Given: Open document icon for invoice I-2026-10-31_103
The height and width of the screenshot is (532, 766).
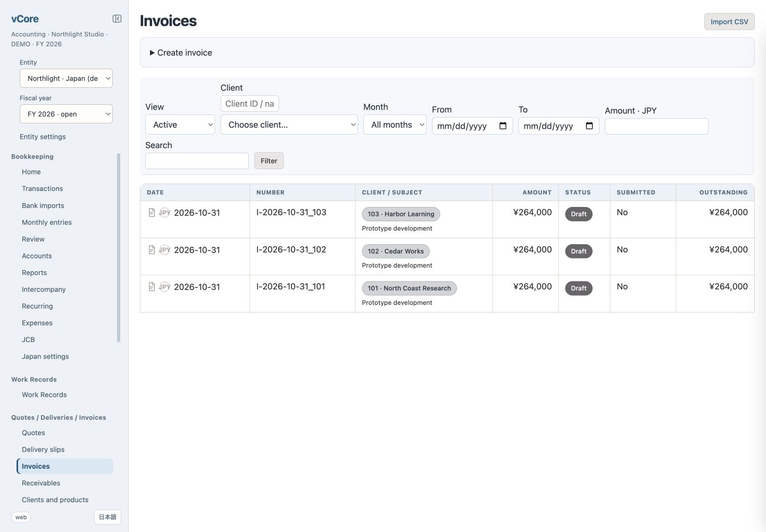Looking at the screenshot, I should 152,213.
